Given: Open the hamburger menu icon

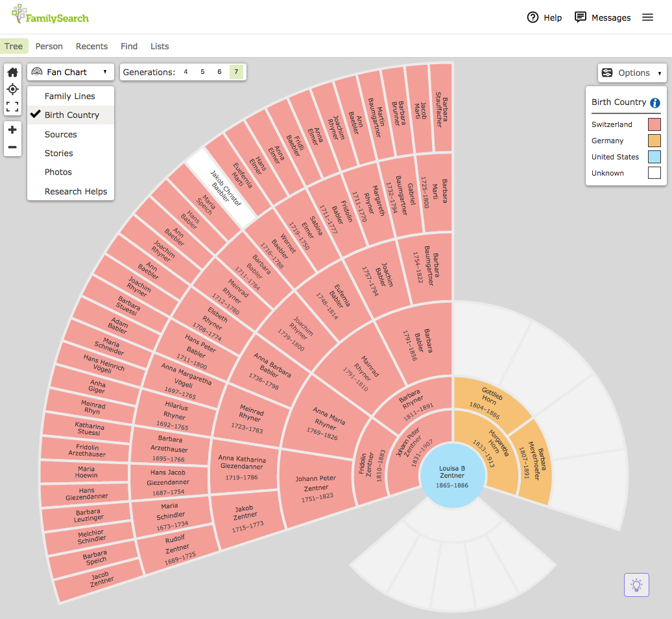Looking at the screenshot, I should tap(647, 18).
